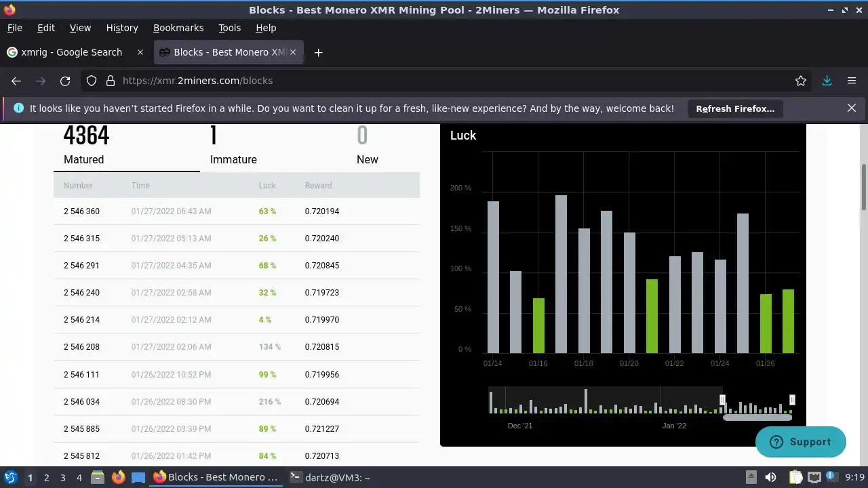Click the rightmost green luck bar

coord(788,321)
